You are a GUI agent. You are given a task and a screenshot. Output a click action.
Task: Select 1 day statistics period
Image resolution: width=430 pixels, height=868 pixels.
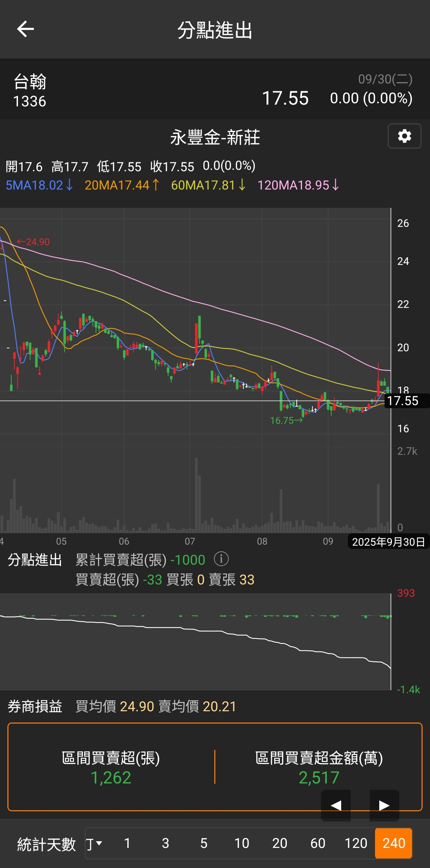127,844
